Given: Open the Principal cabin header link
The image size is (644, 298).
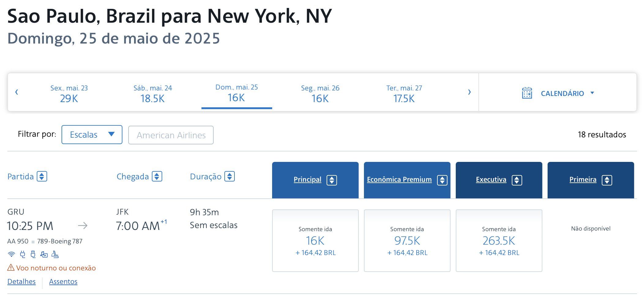Looking at the screenshot, I should (307, 180).
